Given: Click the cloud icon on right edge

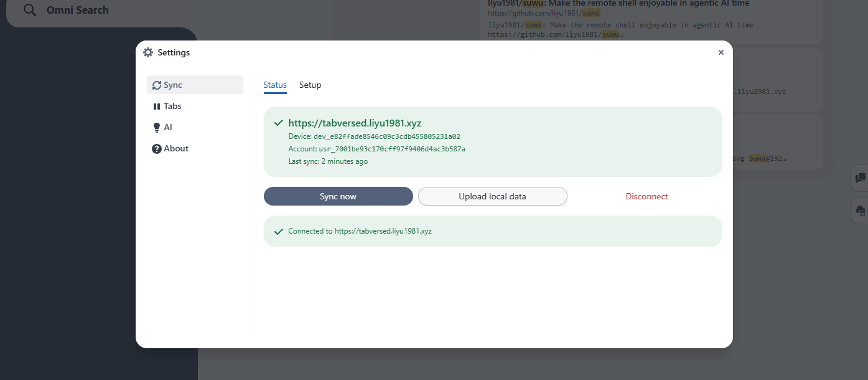Looking at the screenshot, I should 860,211.
